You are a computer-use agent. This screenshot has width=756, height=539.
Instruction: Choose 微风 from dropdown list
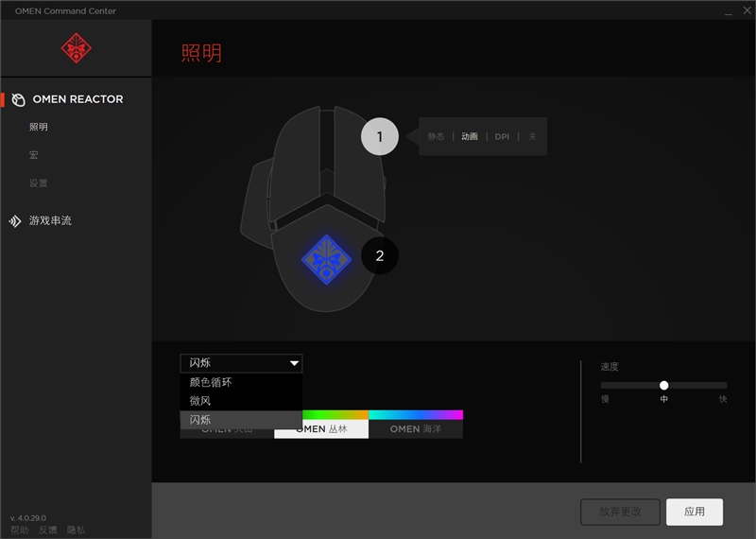(x=241, y=401)
